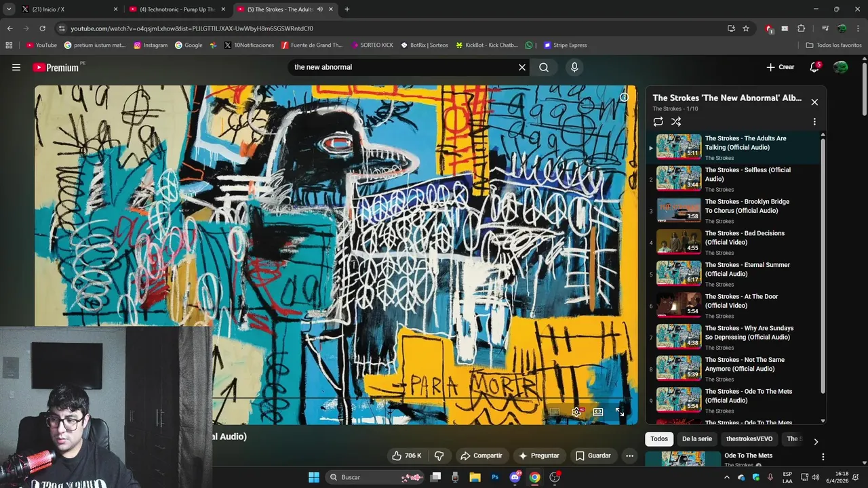Play Selfless (Official Audio) in playlist
Screen dimensions: 868x488
click(734, 179)
